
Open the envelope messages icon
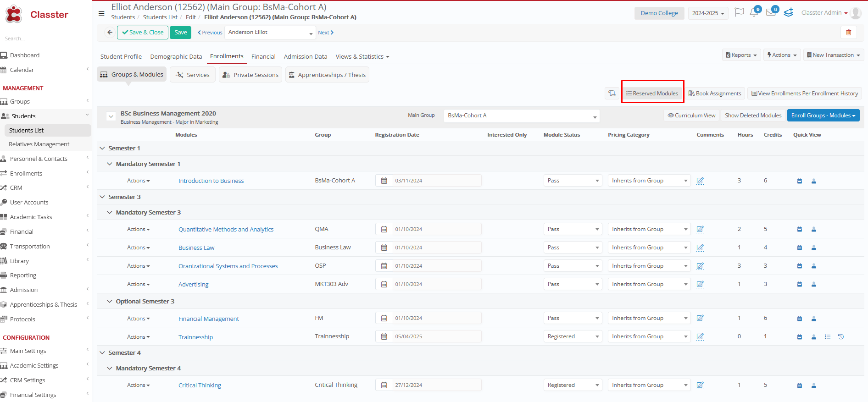[x=771, y=12]
